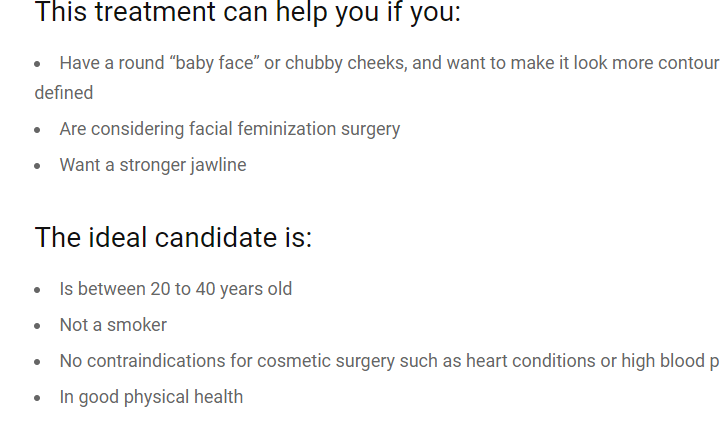The image size is (720, 438).
Task: Click 'Is between 20 to 40 years old'
Action: coord(176,289)
